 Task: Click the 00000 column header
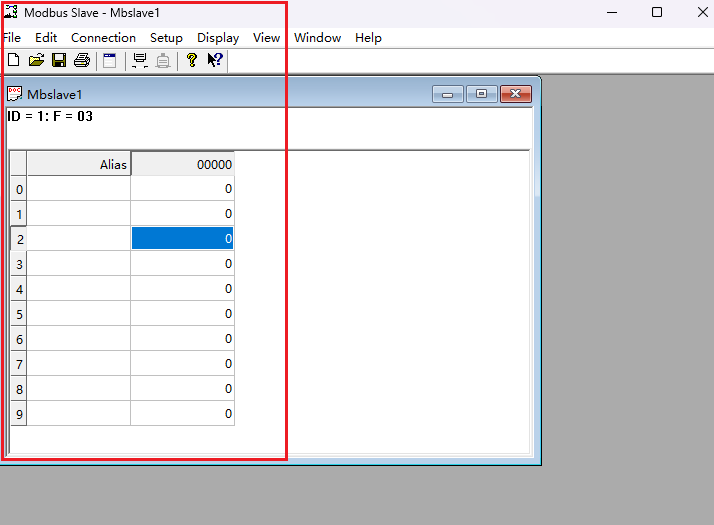(183, 164)
